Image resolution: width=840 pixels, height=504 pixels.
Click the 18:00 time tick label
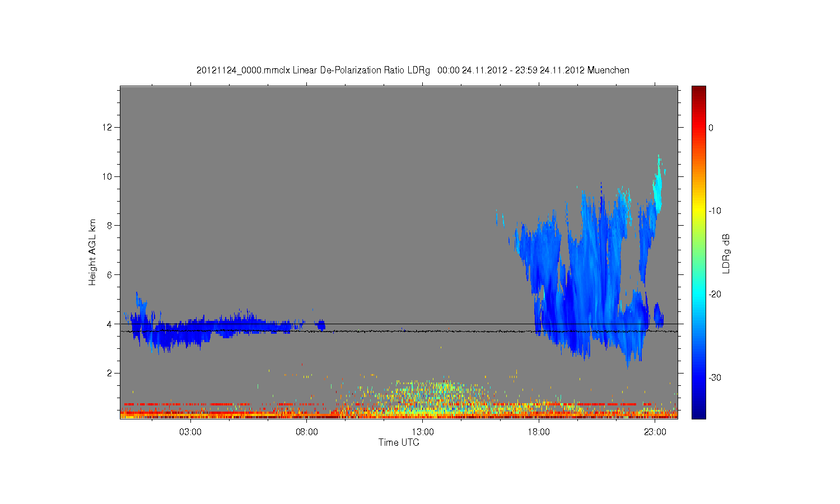(x=539, y=432)
